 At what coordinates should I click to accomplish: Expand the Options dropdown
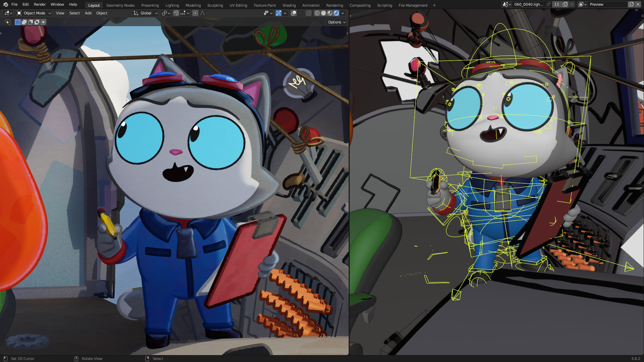(x=337, y=22)
